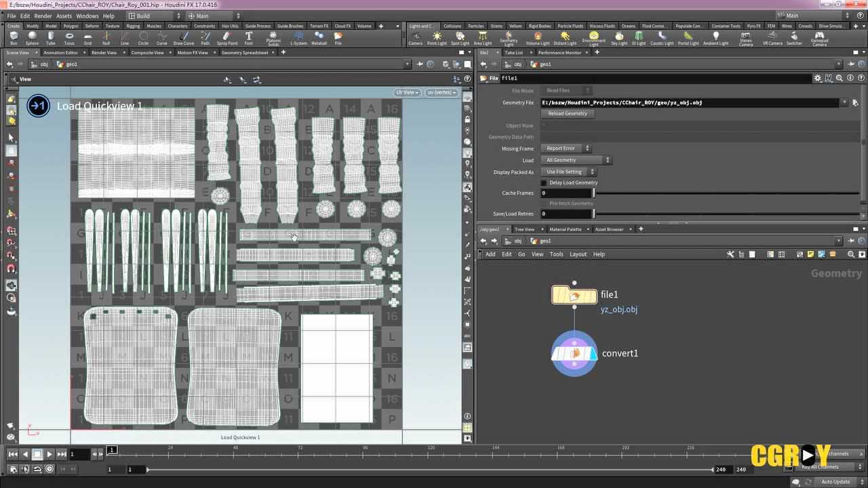Expand the Load 'All Geometry' dropdown
868x488 pixels.
click(x=577, y=160)
